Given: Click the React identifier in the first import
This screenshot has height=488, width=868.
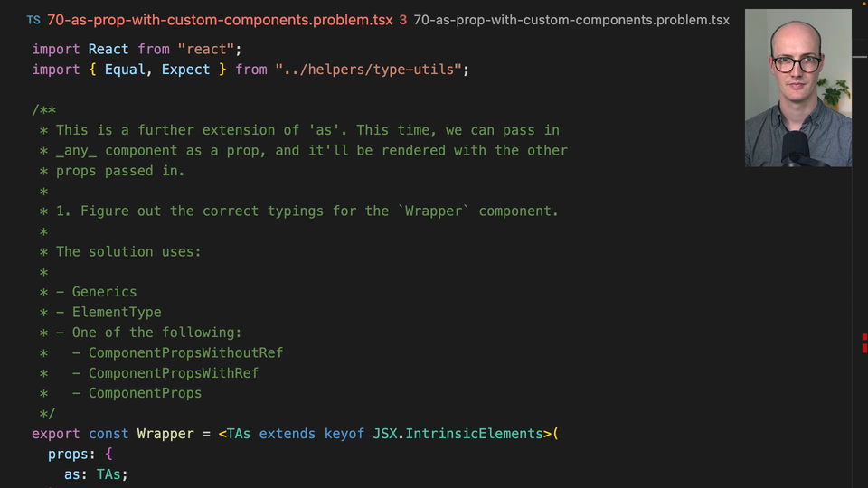Looking at the screenshot, I should pos(108,49).
